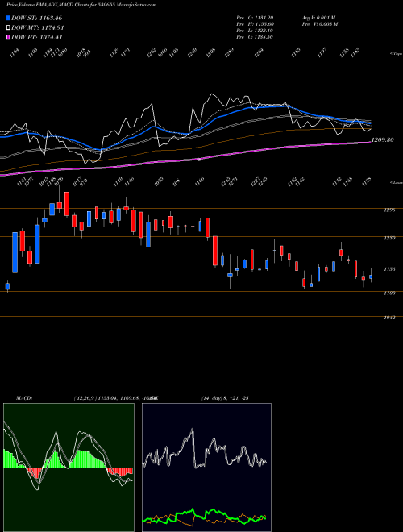The image size is (403, 532).
Task: Click the 1042 price axis label
Action: point(390,318)
